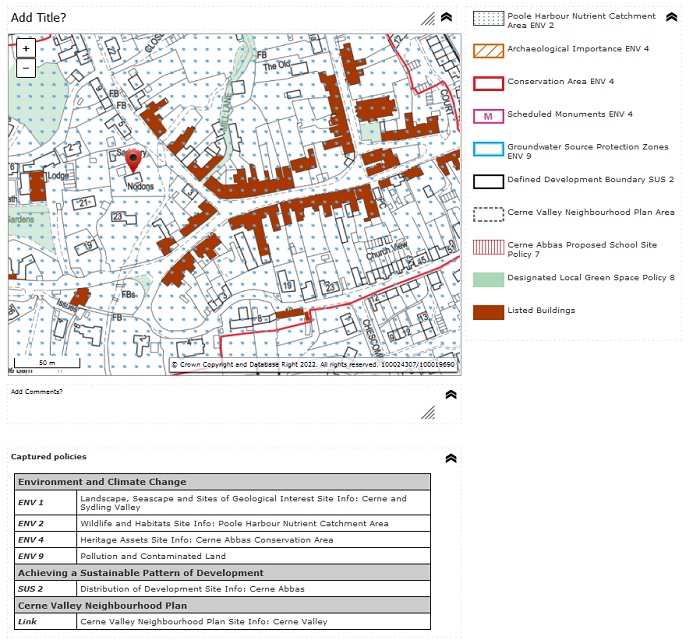The height and width of the screenshot is (643, 700).
Task: Click the 50 m map scale bar
Action: point(47,363)
